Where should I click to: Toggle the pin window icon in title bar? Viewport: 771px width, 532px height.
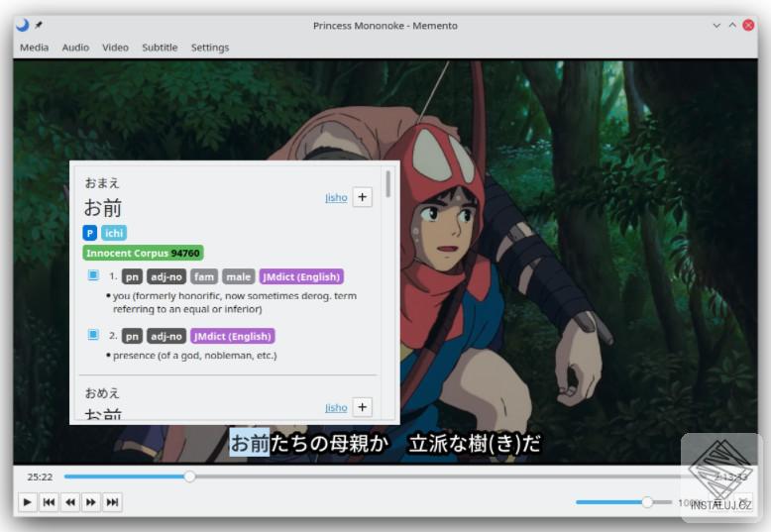39,25
